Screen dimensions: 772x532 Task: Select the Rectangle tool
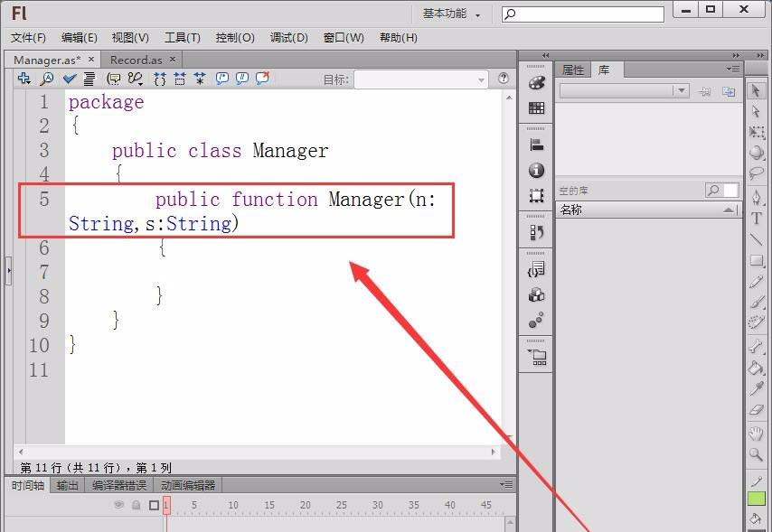(757, 260)
